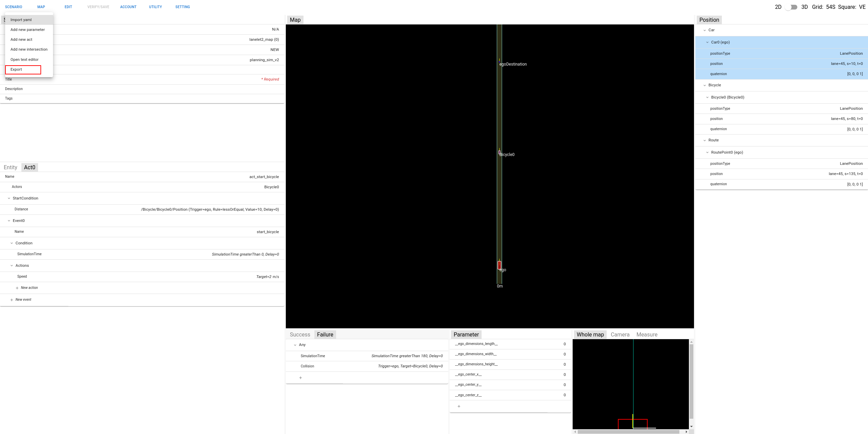Click the plus icon below the Collision condition

click(x=300, y=378)
